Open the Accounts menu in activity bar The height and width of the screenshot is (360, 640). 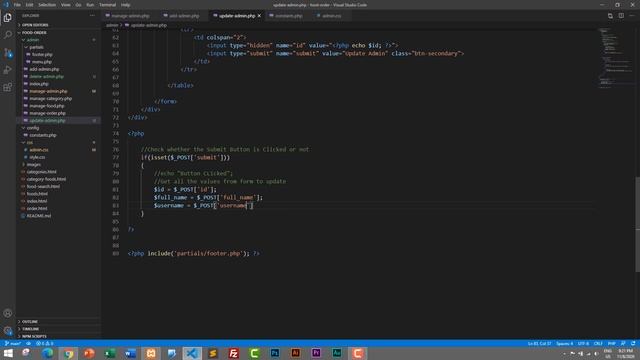[8, 313]
